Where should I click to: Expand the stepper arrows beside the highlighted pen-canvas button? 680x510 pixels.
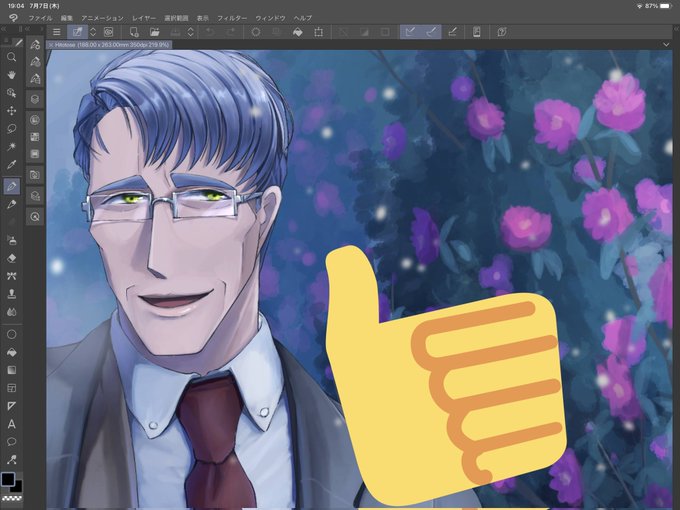93,32
